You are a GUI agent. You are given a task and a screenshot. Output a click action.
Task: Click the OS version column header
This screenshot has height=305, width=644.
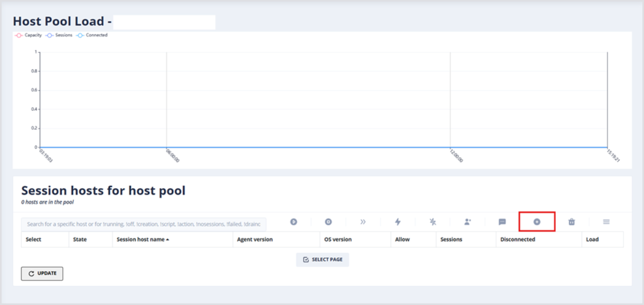pos(338,240)
